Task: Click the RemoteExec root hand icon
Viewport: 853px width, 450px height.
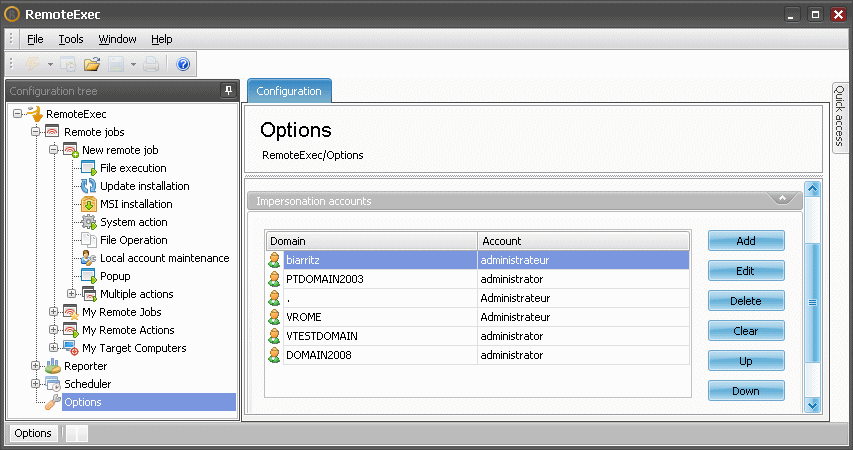Action: (x=35, y=114)
